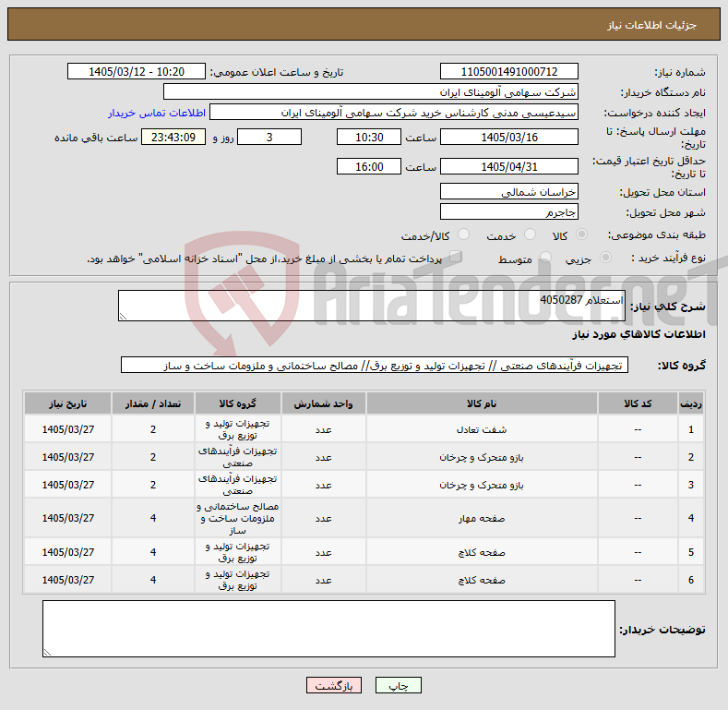Select the متوسط purchase type radio
Screen dimensions: 728x710
tap(545, 257)
